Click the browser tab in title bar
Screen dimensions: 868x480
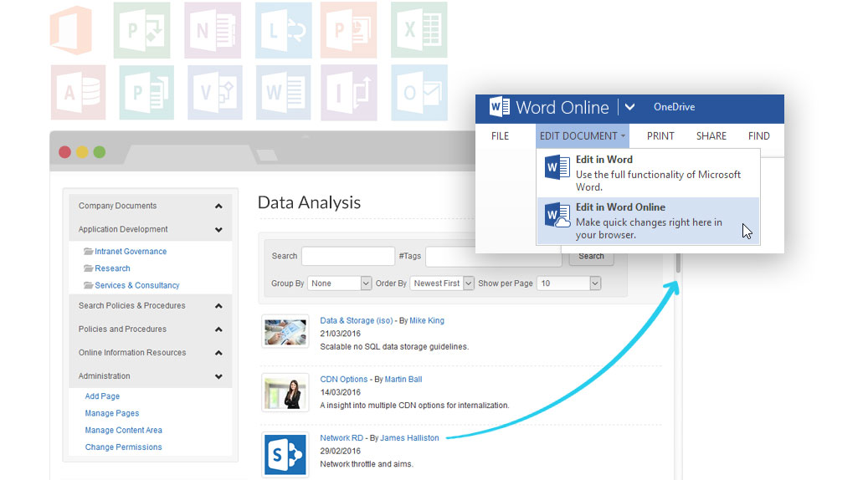tap(191, 154)
